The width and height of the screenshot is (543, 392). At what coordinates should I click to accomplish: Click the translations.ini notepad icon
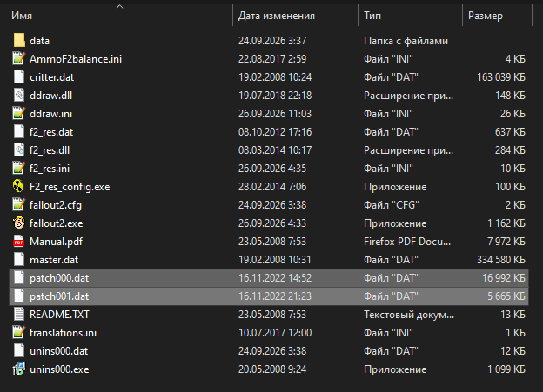click(x=19, y=333)
